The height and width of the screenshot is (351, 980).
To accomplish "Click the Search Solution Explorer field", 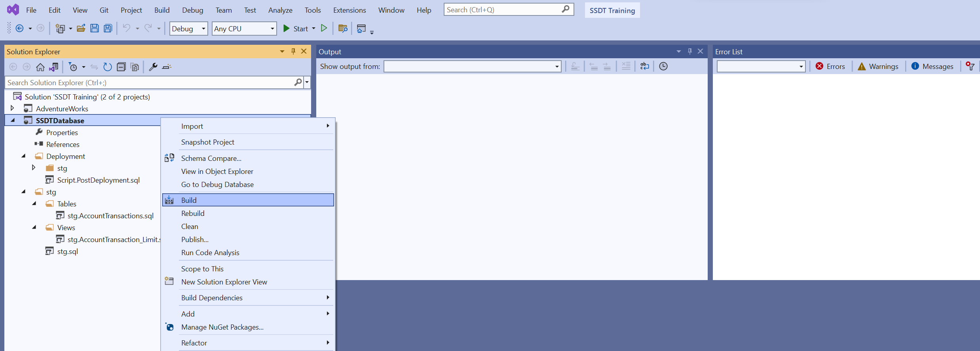I will pyautogui.click(x=150, y=82).
